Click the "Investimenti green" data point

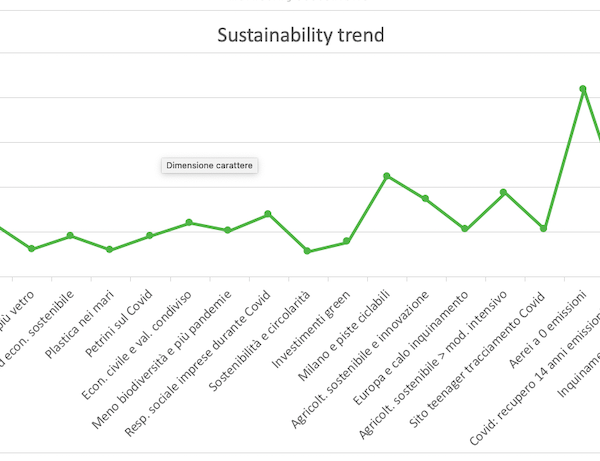tap(346, 241)
